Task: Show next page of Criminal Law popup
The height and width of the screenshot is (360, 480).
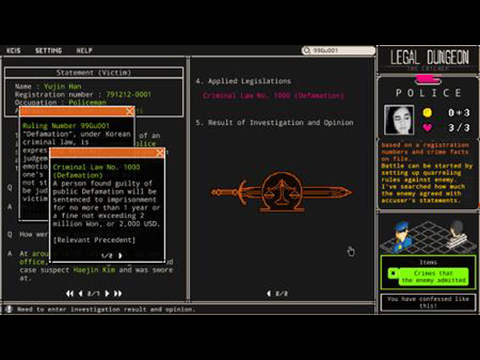Action: click(x=120, y=256)
